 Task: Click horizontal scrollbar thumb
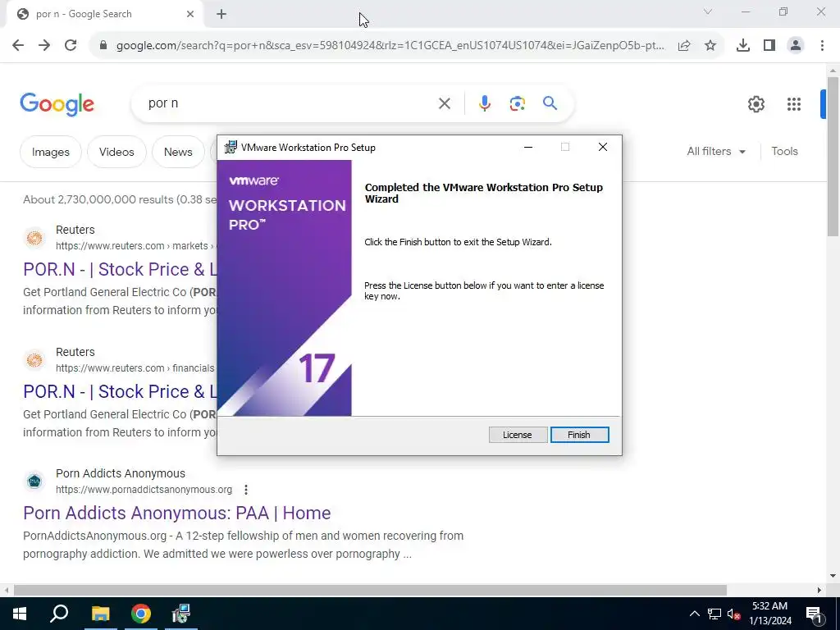pyautogui.click(x=370, y=591)
